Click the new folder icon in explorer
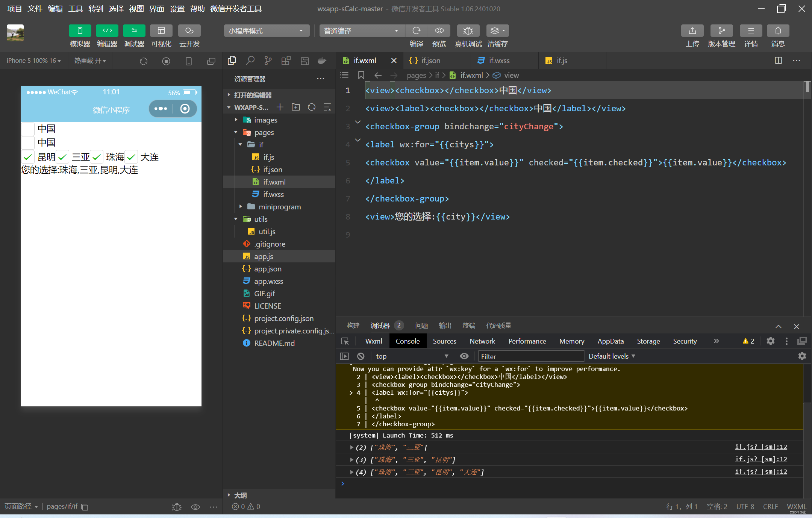The height and width of the screenshot is (518, 812). coord(296,107)
